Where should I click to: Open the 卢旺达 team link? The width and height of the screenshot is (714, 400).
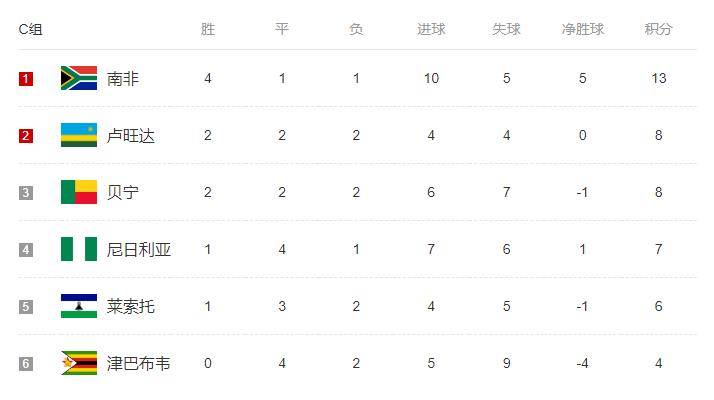pyautogui.click(x=131, y=135)
